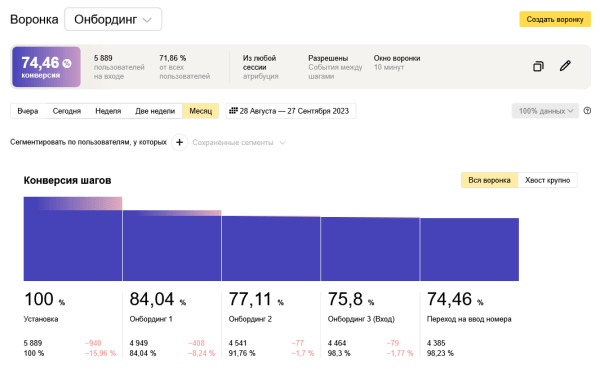Click the Переход на ввод номера bar
The image size is (600, 380).
(x=470, y=250)
